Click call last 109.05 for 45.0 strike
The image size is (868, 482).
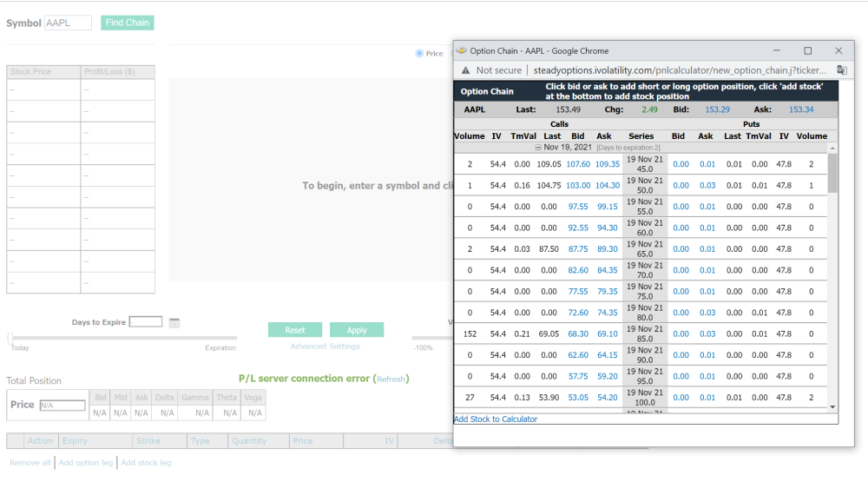click(549, 164)
